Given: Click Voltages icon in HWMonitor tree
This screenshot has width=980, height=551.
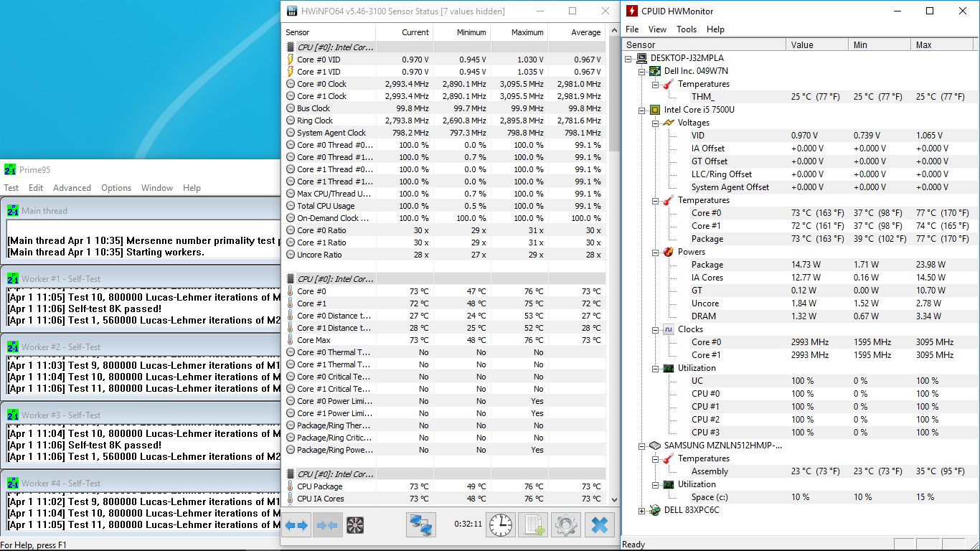Looking at the screenshot, I should pos(668,123).
